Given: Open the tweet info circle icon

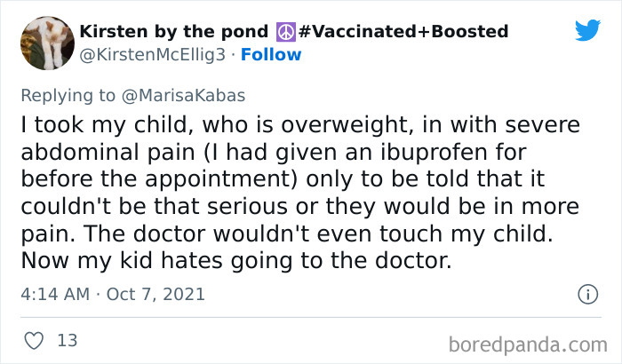Looking at the screenshot, I should (586, 293).
